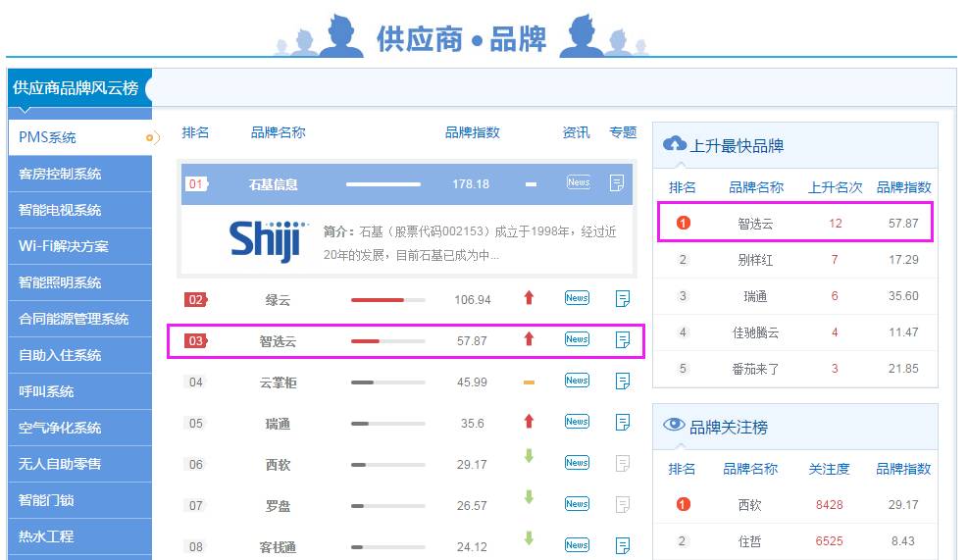Open News icon for 石基信息 row

(579, 182)
